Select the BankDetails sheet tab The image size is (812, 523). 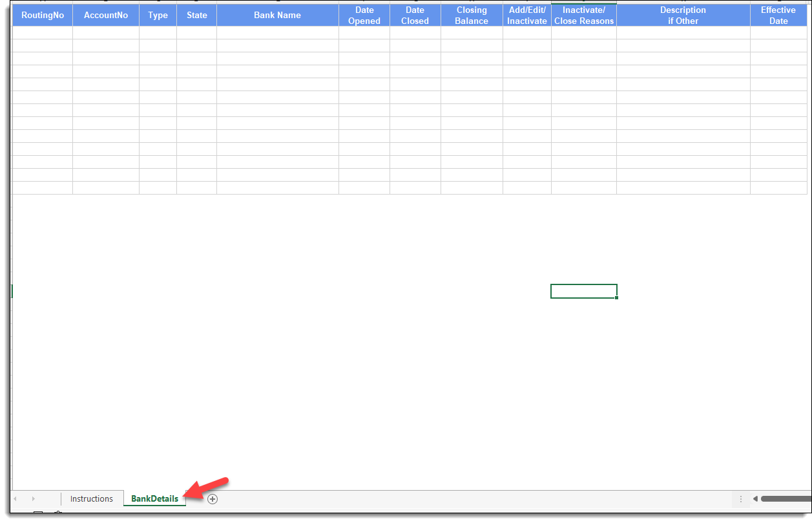[154, 499]
